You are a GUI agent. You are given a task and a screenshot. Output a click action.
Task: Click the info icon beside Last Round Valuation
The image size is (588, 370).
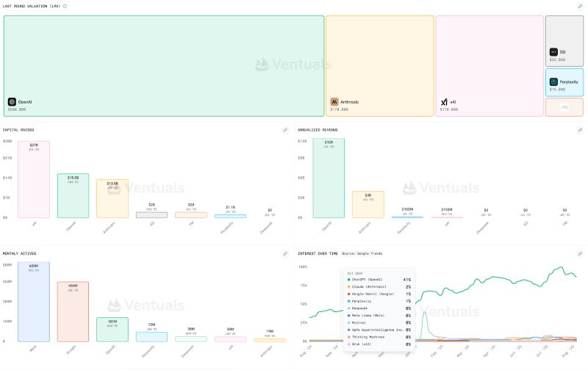point(65,6)
